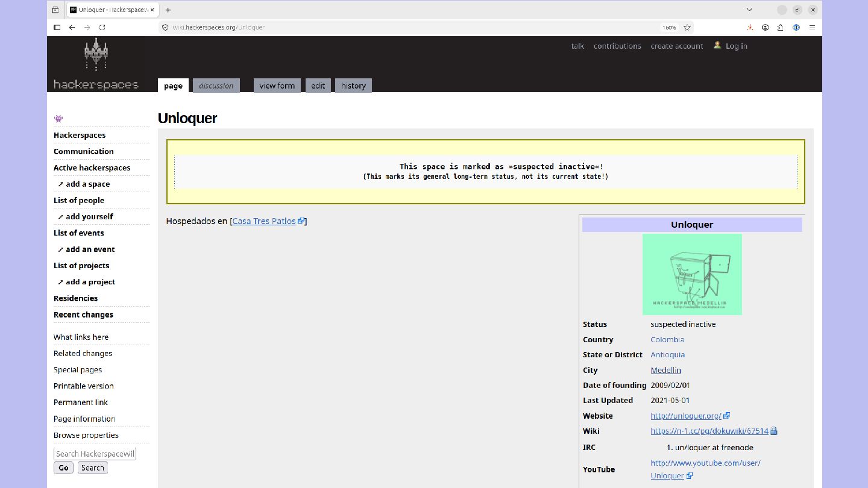Image resolution: width=868 pixels, height=488 pixels.
Task: Click the site security shield icon
Action: [x=165, y=27]
